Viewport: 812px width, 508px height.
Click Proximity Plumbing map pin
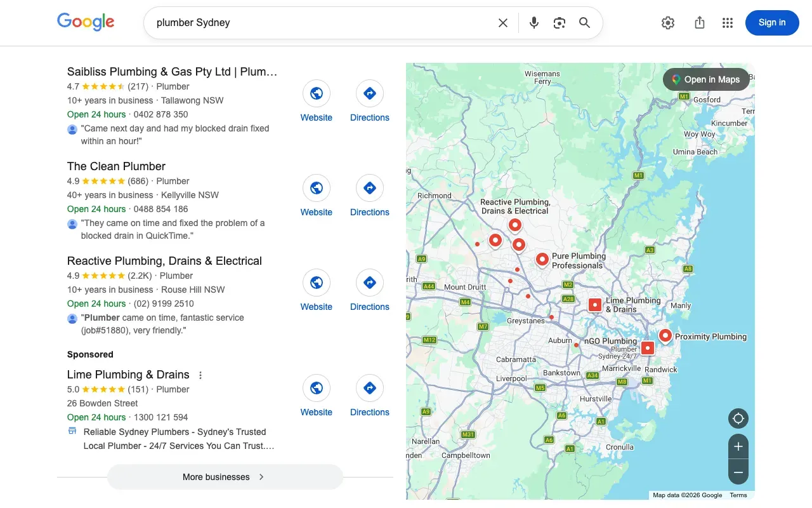point(665,336)
